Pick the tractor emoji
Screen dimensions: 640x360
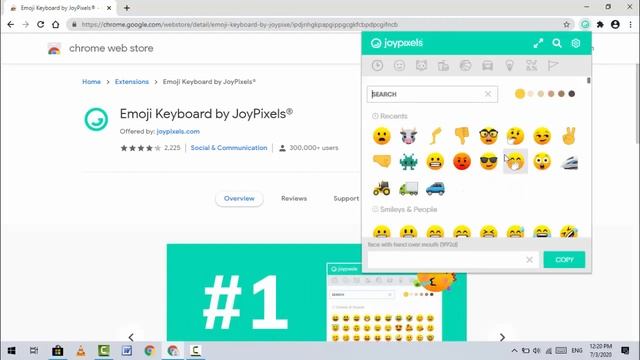(x=382, y=188)
